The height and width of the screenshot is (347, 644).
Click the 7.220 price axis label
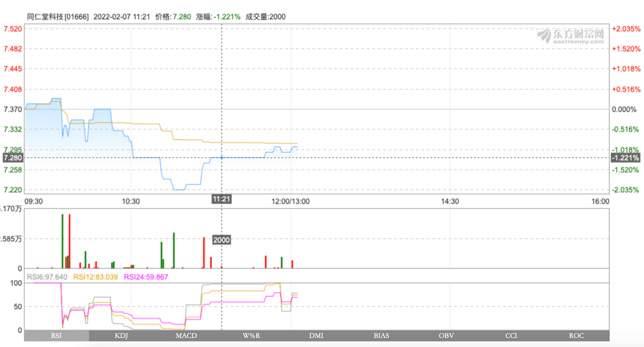[13, 190]
